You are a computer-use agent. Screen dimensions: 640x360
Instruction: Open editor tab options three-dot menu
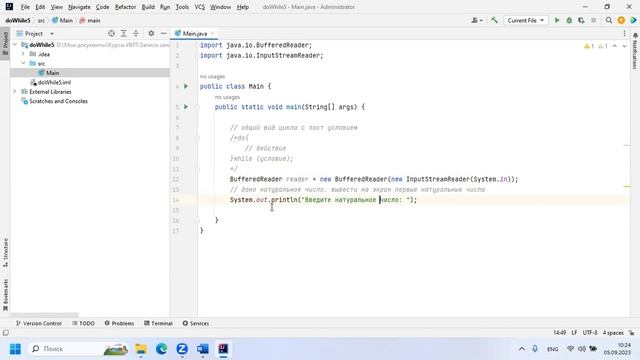point(624,33)
